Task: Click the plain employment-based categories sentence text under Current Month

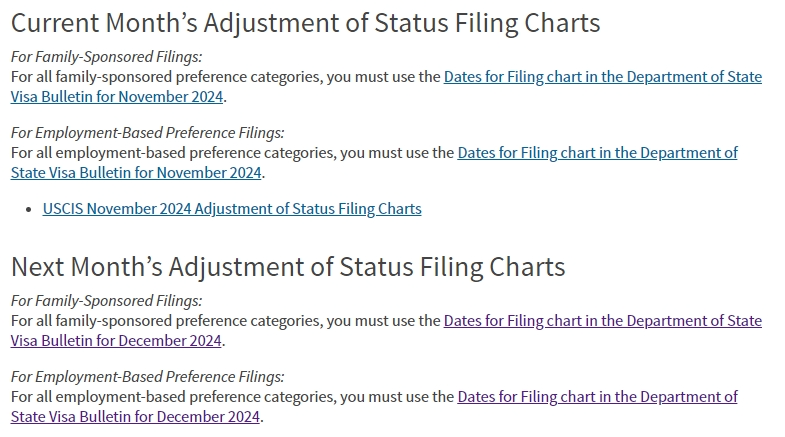Action: click(232, 153)
